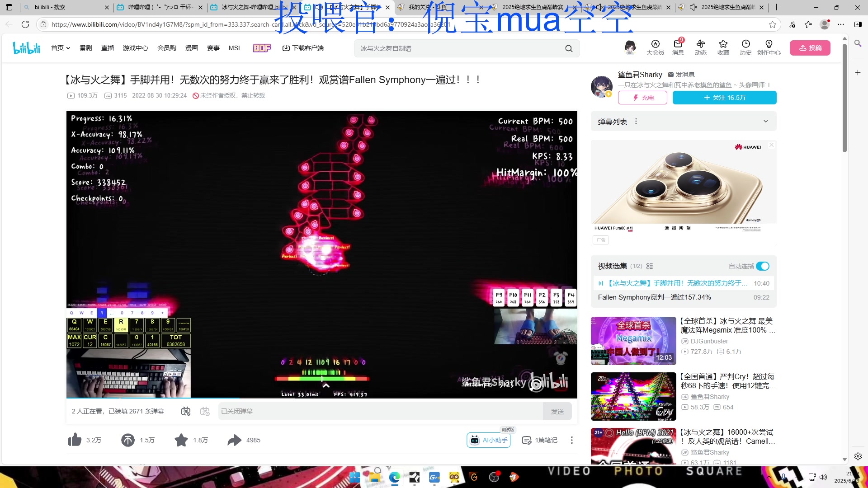This screenshot has width=868, height=488.
Task: Click the browser back arrow
Action: [x=9, y=24]
